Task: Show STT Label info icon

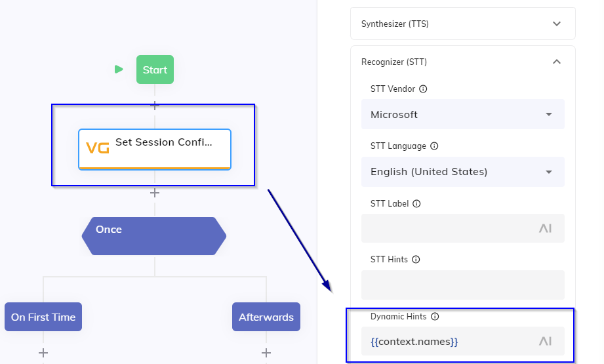Action: [x=416, y=204]
